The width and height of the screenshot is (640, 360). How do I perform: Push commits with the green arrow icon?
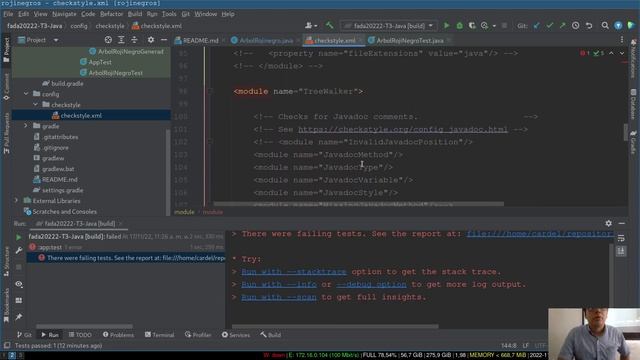(562, 26)
